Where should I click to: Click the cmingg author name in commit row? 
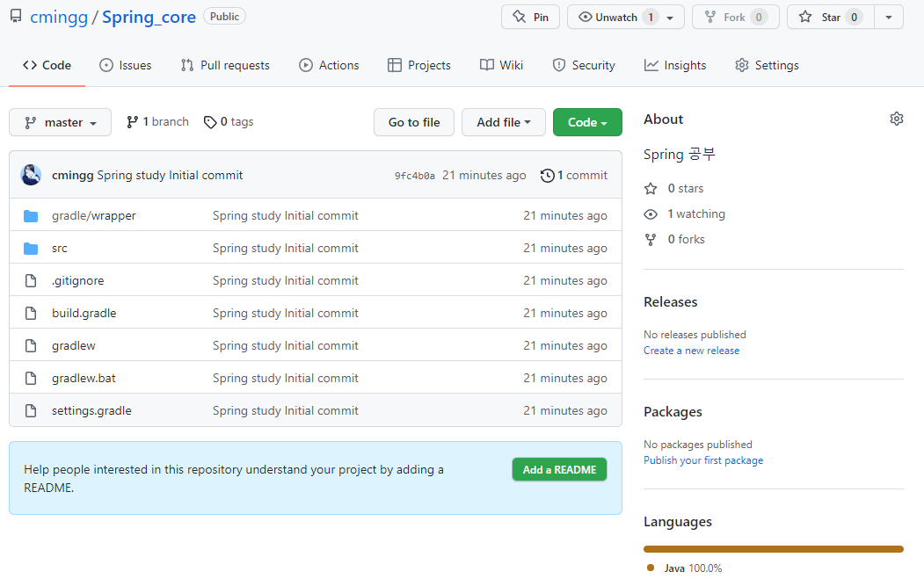point(72,176)
